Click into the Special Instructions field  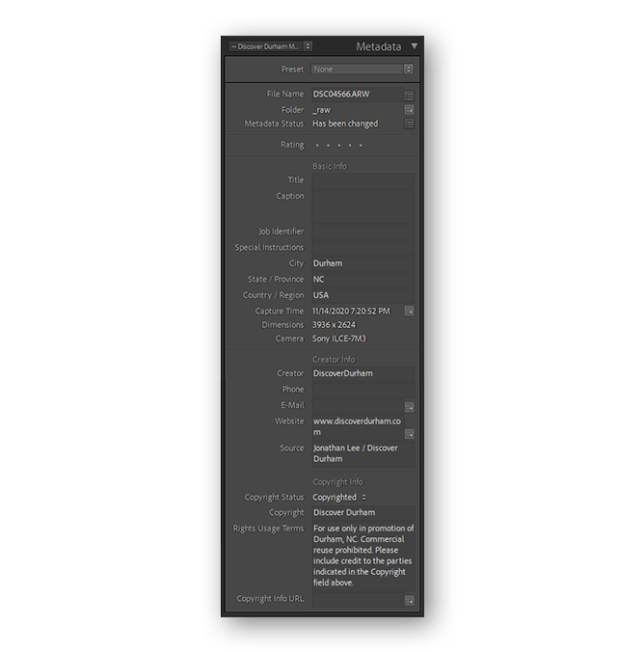362,248
